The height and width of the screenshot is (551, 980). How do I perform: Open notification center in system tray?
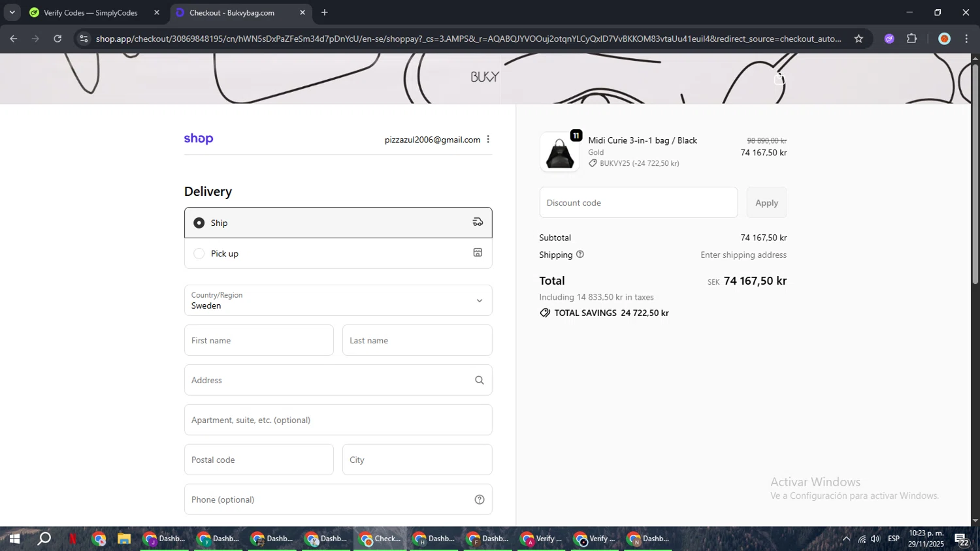tap(962, 539)
